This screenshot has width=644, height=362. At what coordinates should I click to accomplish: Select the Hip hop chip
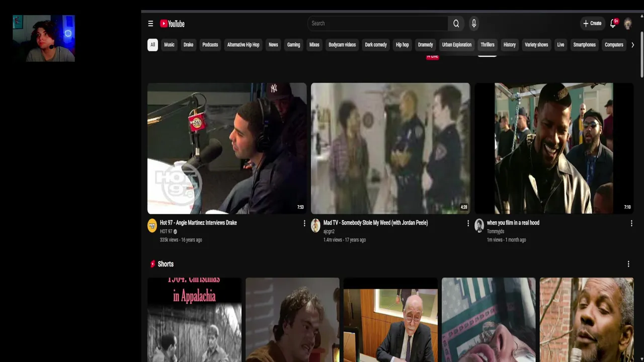402,45
